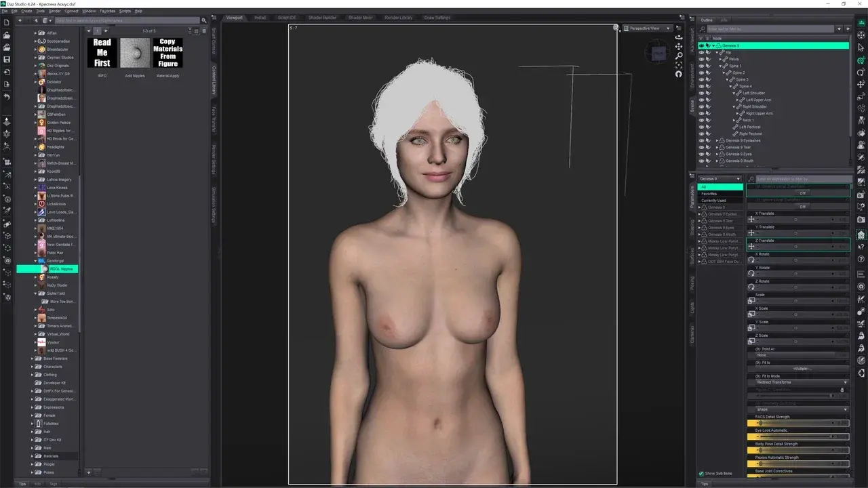Click the viewport frame selection icon
The height and width of the screenshot is (488, 868).
click(x=679, y=65)
